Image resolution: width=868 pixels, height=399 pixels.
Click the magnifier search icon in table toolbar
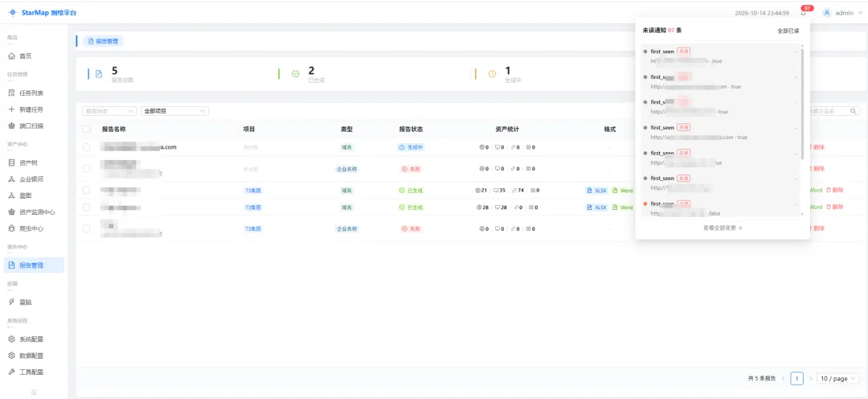tap(854, 111)
